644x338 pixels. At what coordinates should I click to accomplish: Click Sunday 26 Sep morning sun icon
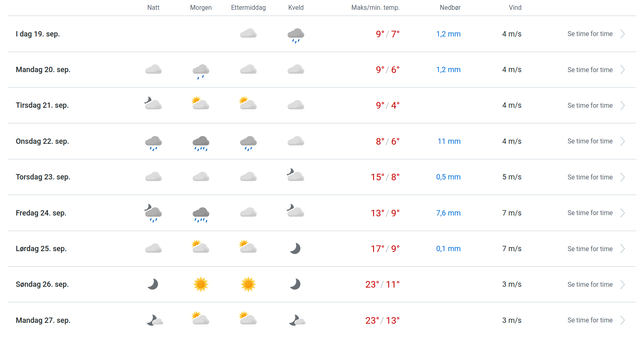[201, 284]
